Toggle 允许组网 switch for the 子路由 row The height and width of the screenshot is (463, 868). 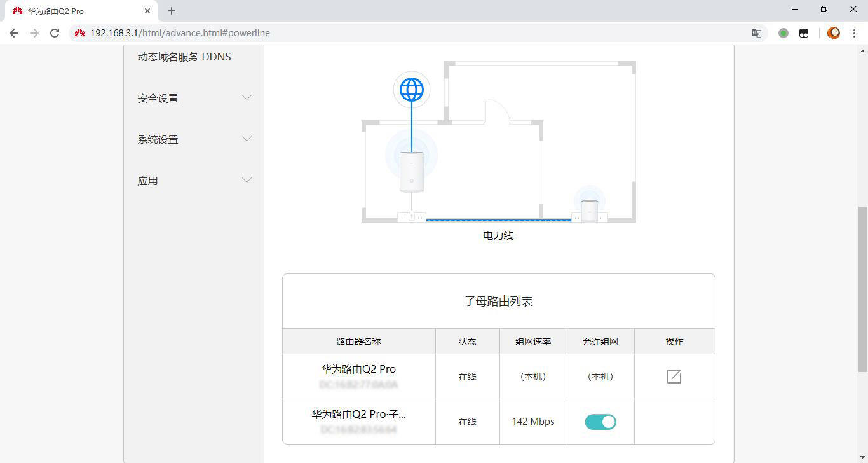(x=600, y=422)
